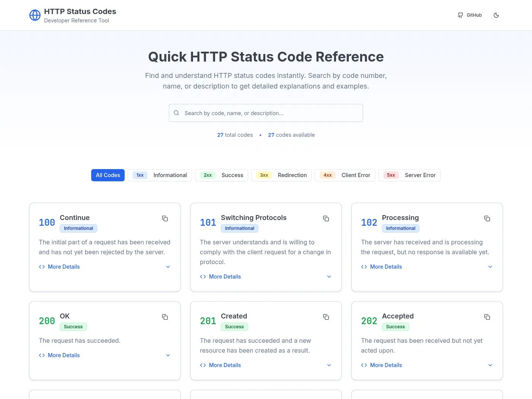Click the code icon beside 202 More Details

[x=364, y=365]
